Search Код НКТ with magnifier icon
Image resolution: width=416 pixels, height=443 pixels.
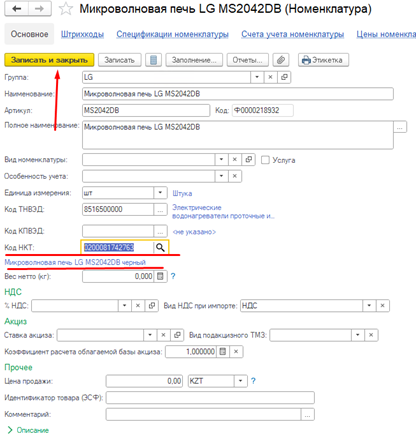(x=160, y=247)
